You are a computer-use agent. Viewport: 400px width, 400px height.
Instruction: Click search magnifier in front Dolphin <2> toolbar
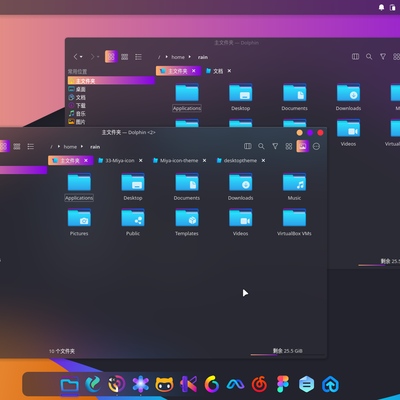(x=261, y=146)
